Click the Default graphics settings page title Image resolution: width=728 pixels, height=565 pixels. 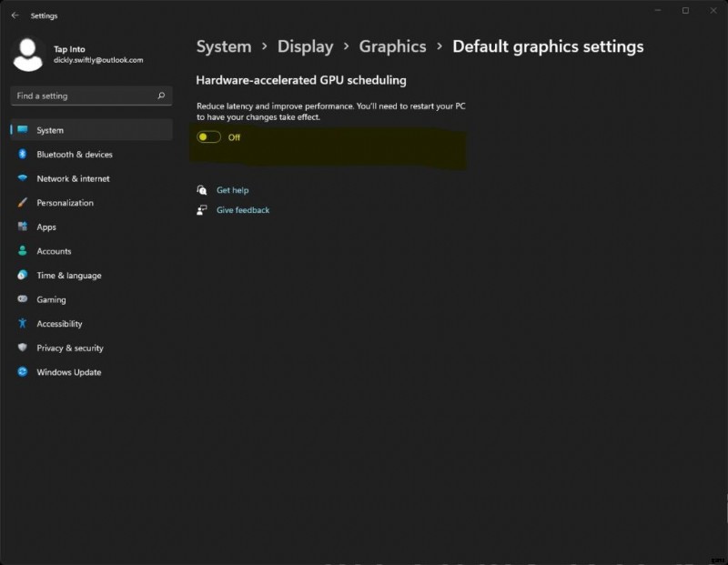tap(548, 46)
